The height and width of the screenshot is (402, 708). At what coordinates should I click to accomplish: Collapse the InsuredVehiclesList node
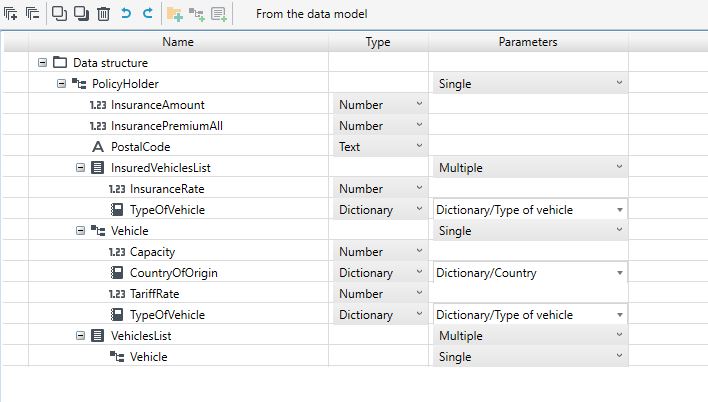(x=80, y=168)
